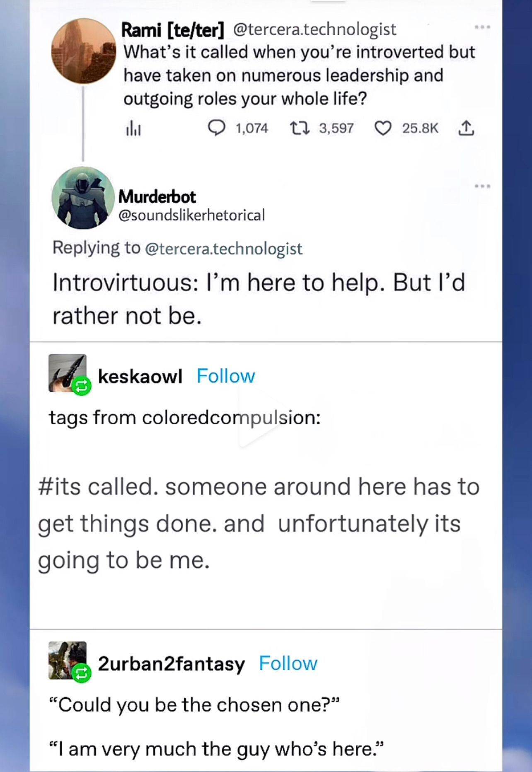Click the reply speech bubble icon
The image size is (532, 772).
pos(216,128)
